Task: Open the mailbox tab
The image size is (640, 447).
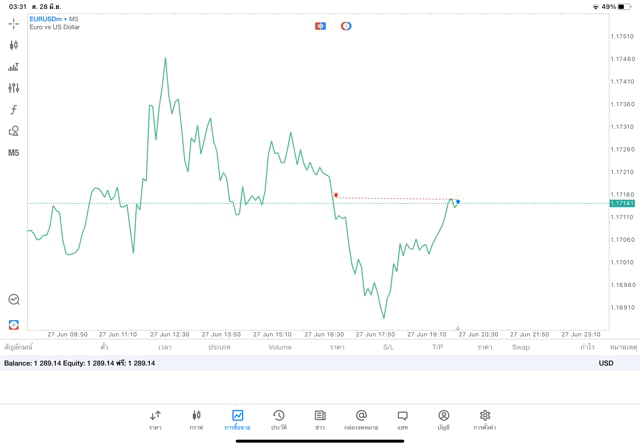Action: click(361, 419)
